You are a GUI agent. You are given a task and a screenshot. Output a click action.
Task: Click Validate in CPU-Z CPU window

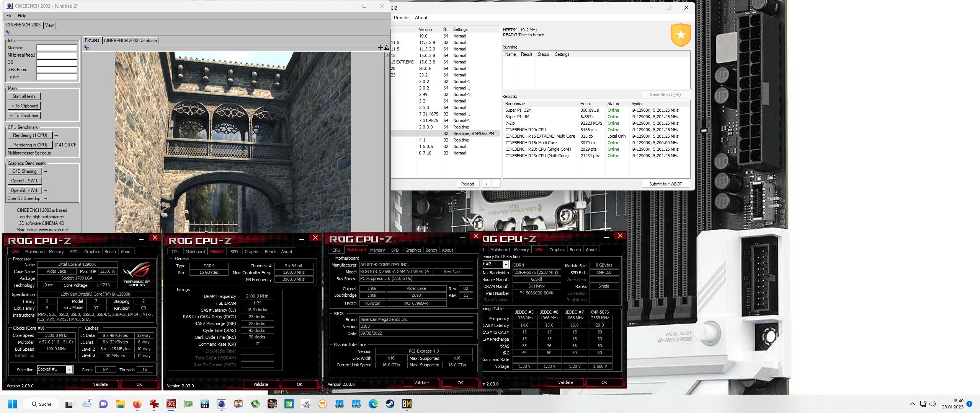pyautogui.click(x=100, y=384)
